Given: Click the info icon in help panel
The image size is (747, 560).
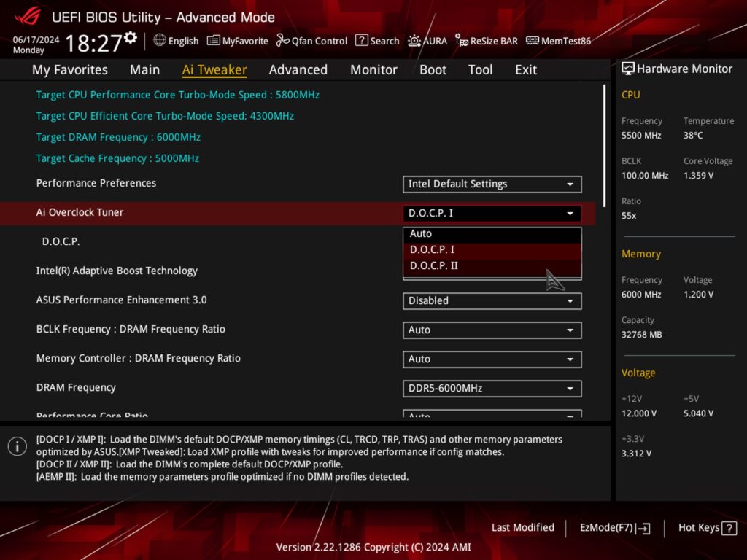Looking at the screenshot, I should click(18, 446).
